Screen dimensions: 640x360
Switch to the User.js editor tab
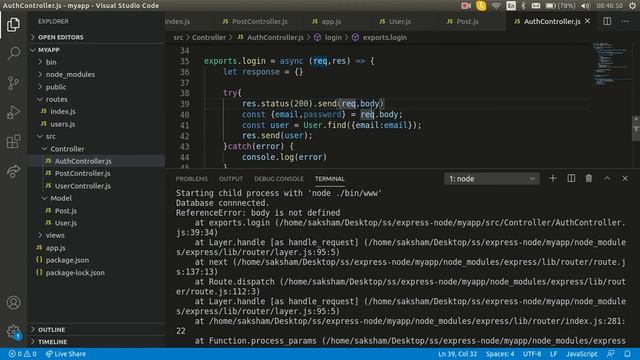(x=395, y=21)
